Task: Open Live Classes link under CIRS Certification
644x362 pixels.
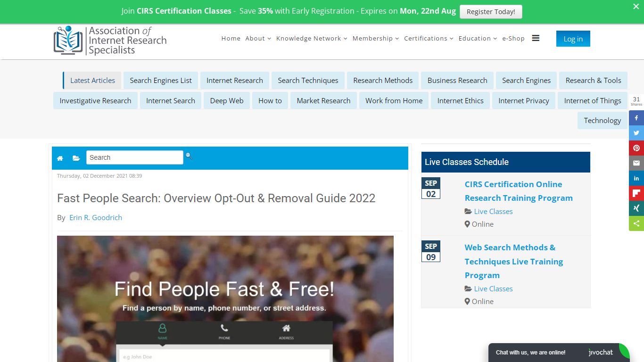Action: [493, 211]
